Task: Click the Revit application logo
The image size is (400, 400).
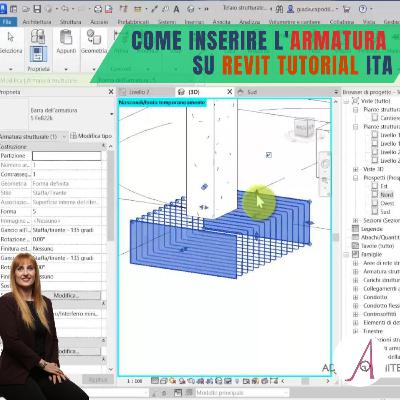Action: pos(3,9)
